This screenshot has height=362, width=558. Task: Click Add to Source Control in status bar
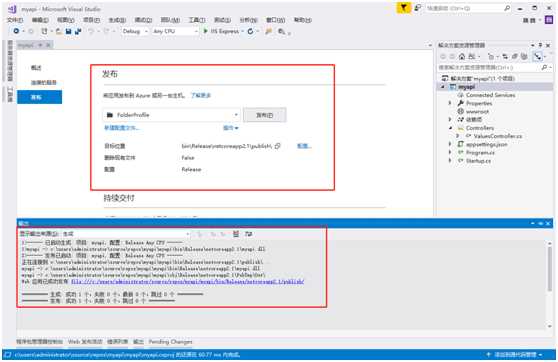515,355
